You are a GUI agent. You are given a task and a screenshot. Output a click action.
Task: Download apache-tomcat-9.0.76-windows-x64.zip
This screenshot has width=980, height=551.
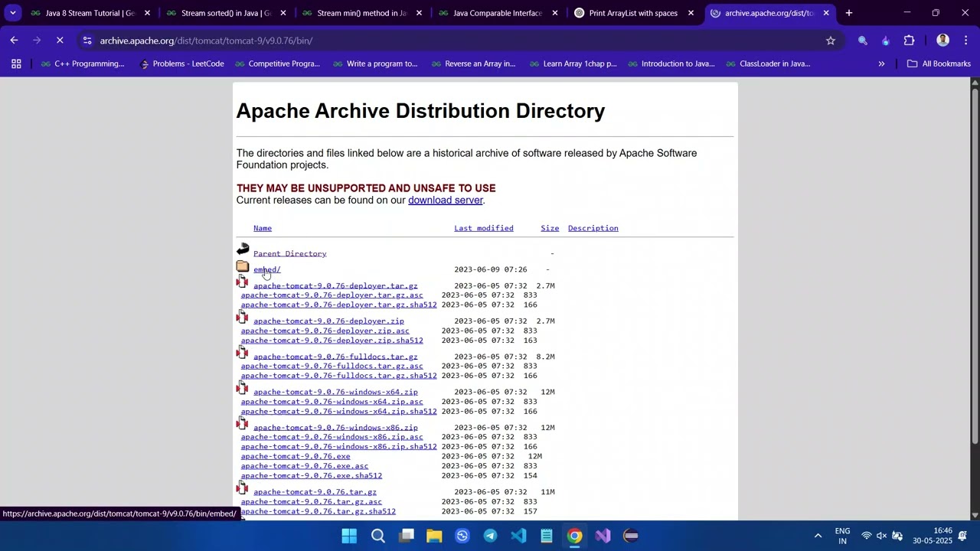335,392
